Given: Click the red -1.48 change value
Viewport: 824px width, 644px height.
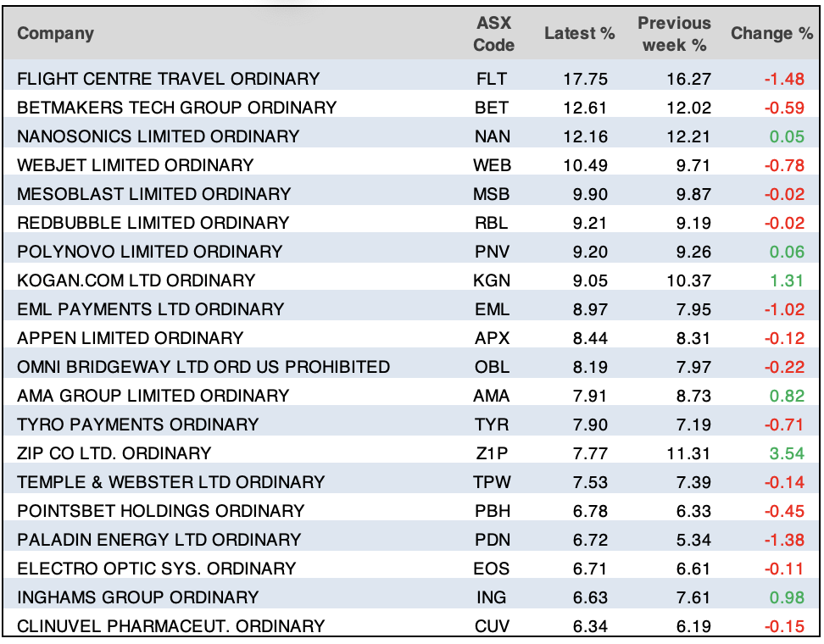Looking at the screenshot, I should (783, 79).
